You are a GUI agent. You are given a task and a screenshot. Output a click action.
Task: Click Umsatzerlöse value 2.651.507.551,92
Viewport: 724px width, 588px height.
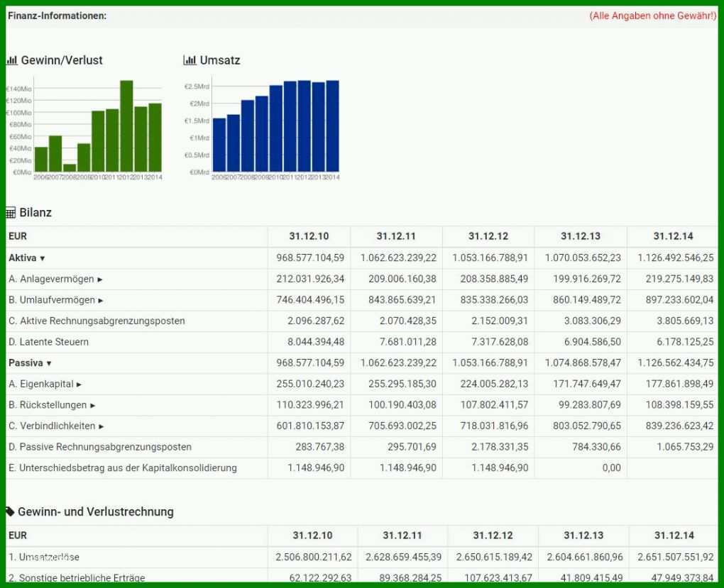point(677,557)
